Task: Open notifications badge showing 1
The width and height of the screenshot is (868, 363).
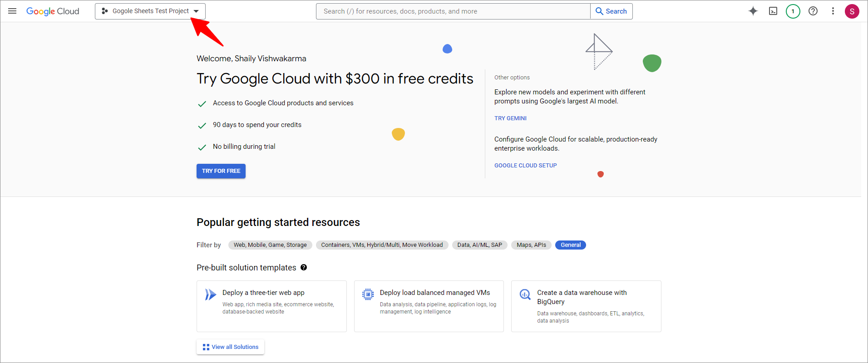Action: click(x=793, y=11)
